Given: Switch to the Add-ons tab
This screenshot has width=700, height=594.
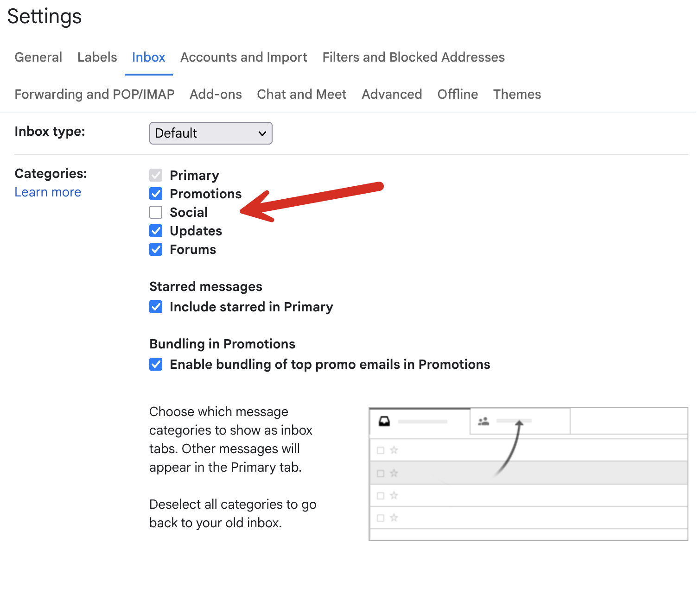Looking at the screenshot, I should 216,95.
